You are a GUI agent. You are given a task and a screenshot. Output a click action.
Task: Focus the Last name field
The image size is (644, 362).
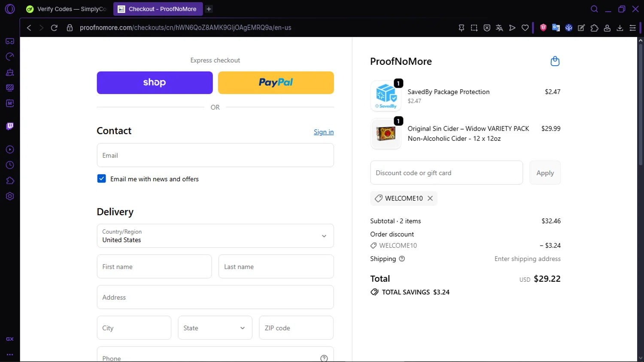(x=276, y=266)
